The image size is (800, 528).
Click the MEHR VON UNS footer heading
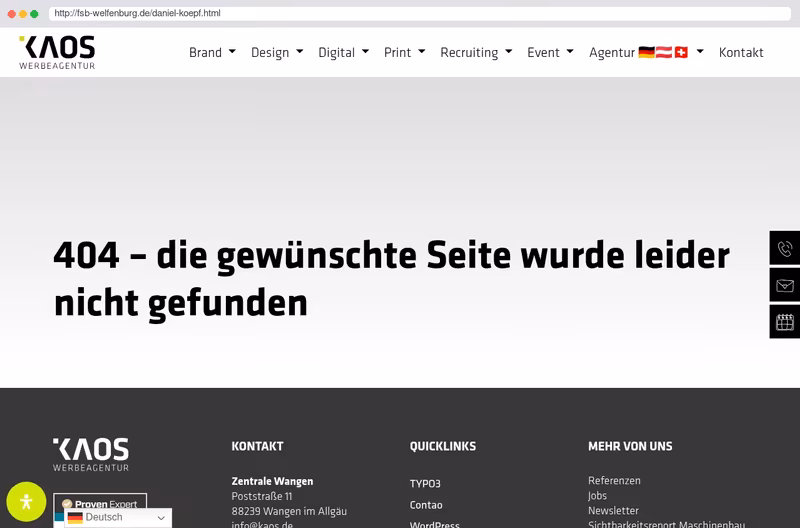[630, 446]
